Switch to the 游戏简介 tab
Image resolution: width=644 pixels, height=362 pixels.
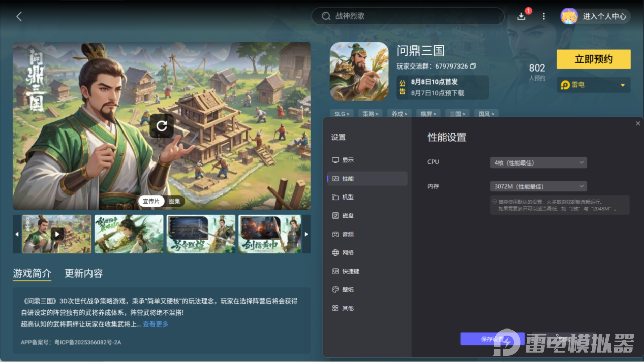click(x=32, y=273)
